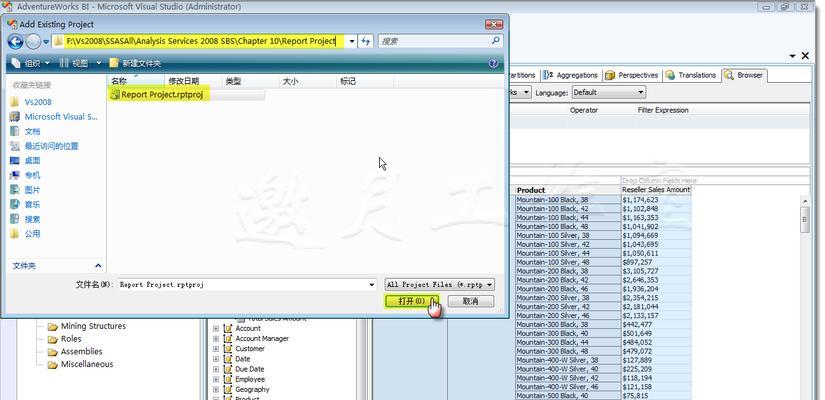Switch to the Translations tab
825x400 pixels.
click(691, 75)
